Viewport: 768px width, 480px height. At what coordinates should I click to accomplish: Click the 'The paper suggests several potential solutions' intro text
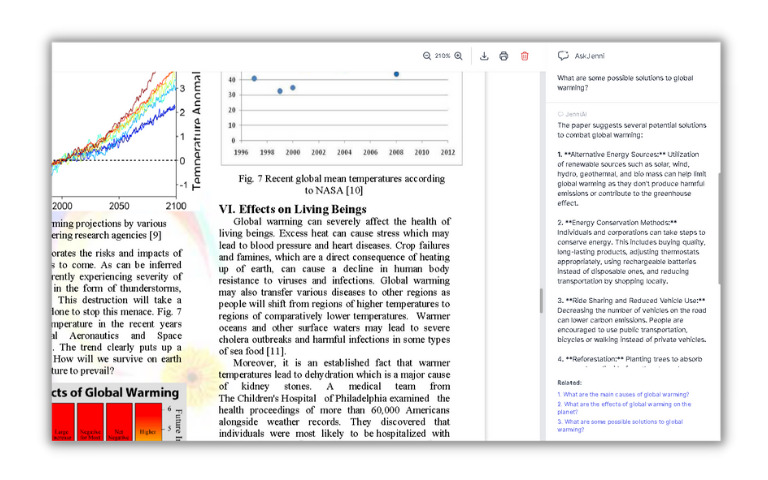point(632,130)
